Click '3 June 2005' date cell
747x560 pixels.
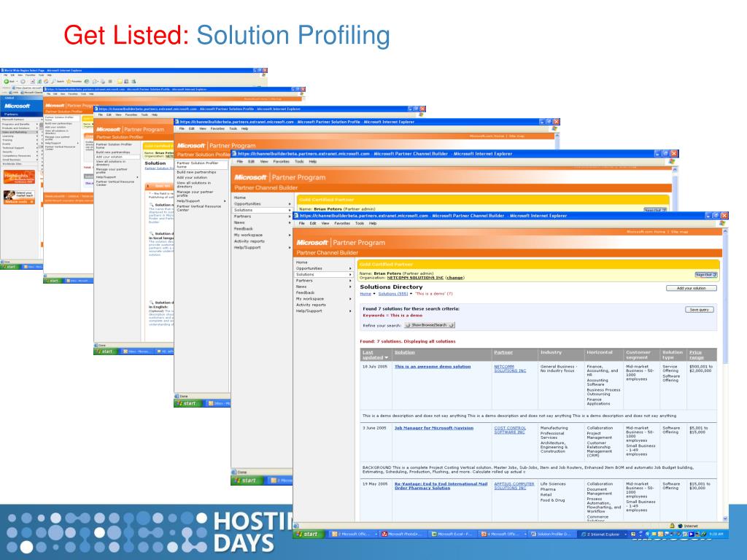click(374, 428)
